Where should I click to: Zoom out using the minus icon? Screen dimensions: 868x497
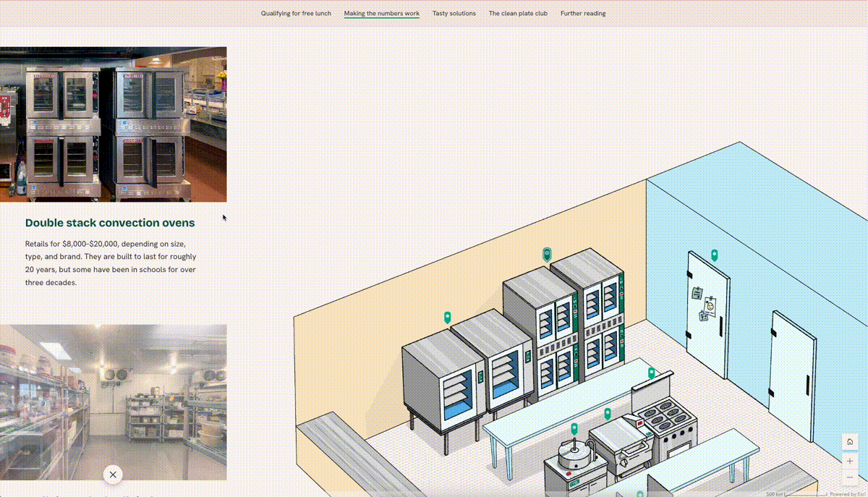click(x=849, y=477)
